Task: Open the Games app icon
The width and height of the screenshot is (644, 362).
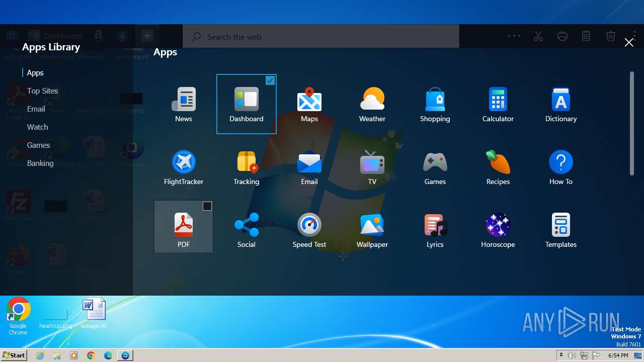Action: 435,167
